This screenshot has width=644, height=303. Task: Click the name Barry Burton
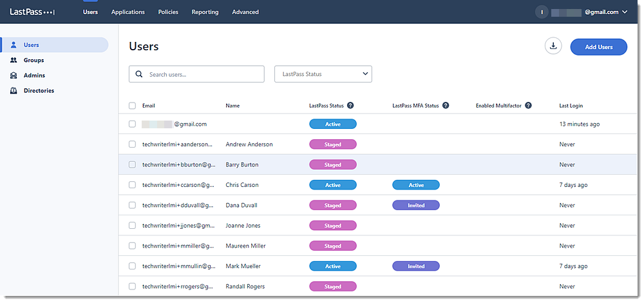pos(242,164)
